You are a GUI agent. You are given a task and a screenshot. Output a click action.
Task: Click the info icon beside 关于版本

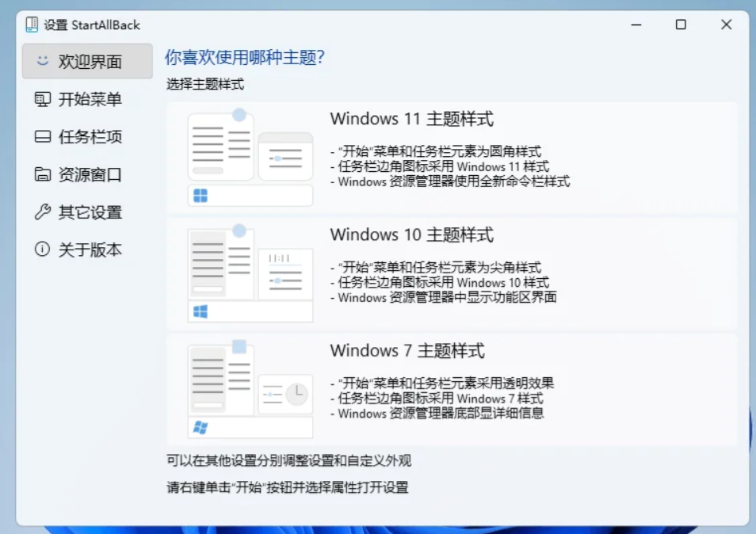tap(44, 250)
